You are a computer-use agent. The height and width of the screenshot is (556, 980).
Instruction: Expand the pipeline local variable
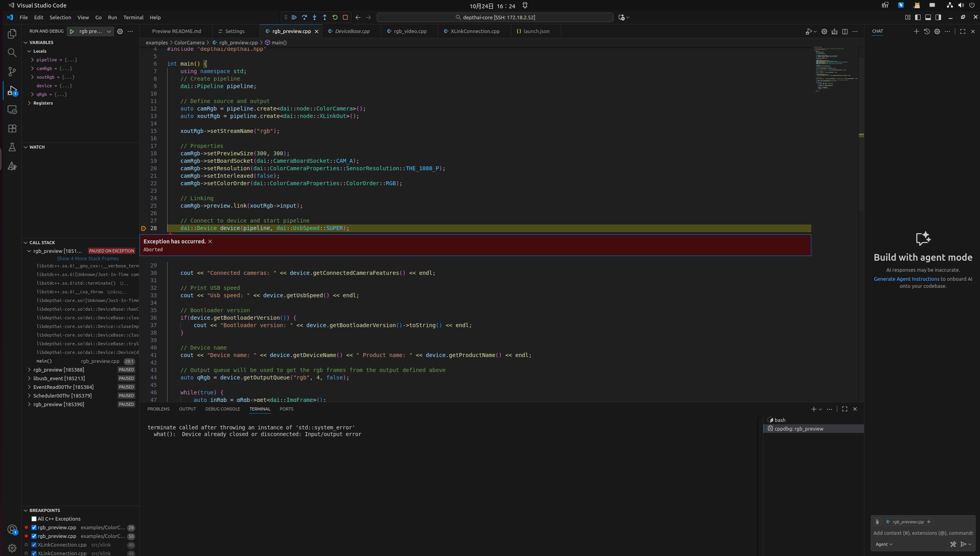coord(32,60)
